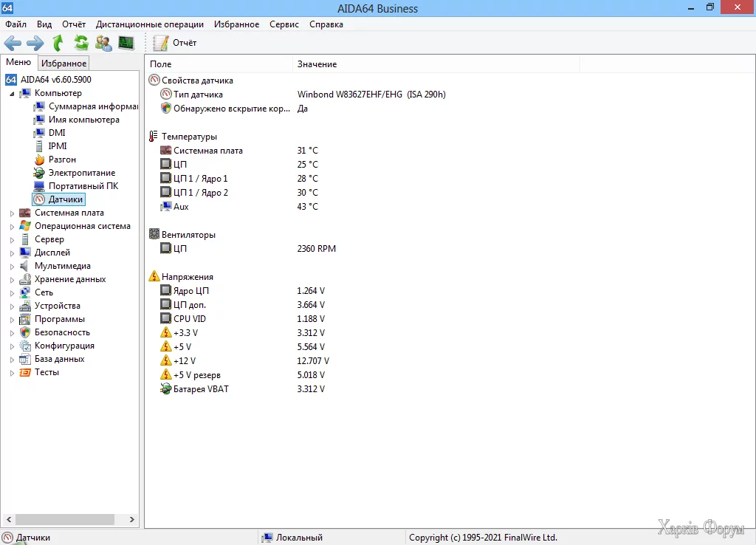Open the Дистанционные операции menu
Image resolution: width=756 pixels, height=545 pixels.
(150, 24)
